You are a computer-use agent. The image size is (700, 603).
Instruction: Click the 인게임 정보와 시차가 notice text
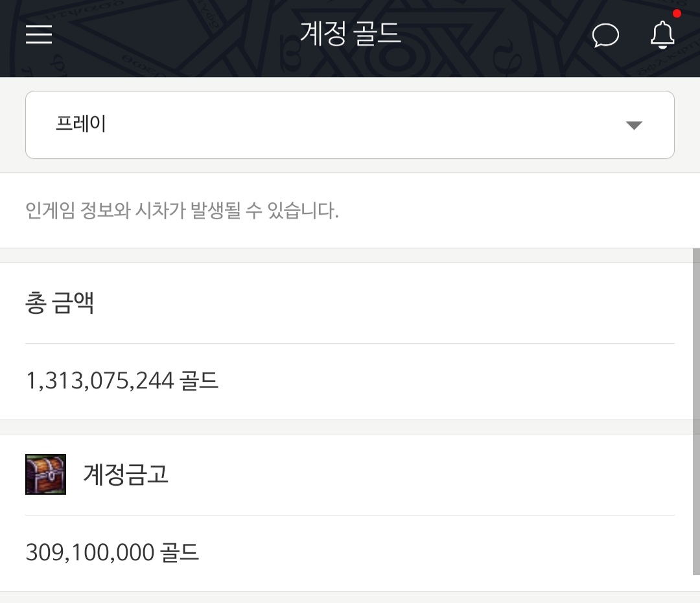(182, 210)
